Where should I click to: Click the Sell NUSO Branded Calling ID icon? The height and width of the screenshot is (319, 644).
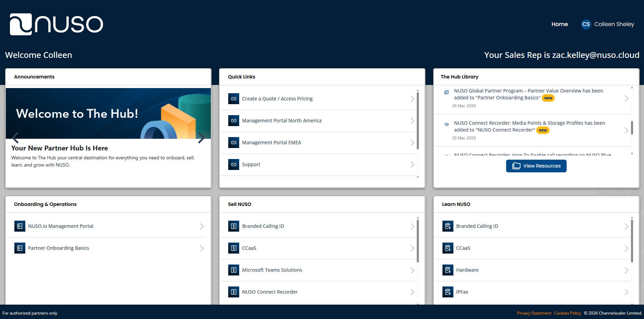click(234, 226)
